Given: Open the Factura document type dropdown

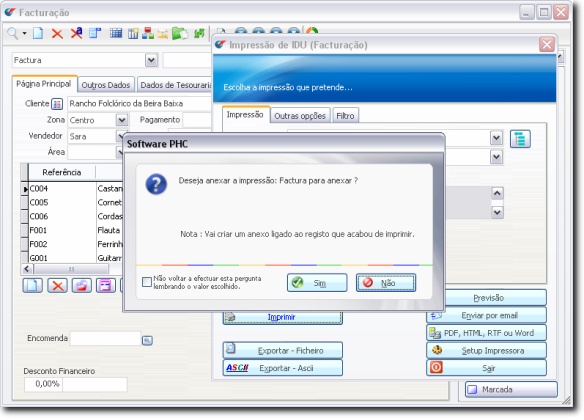Looking at the screenshot, I should click(151, 60).
